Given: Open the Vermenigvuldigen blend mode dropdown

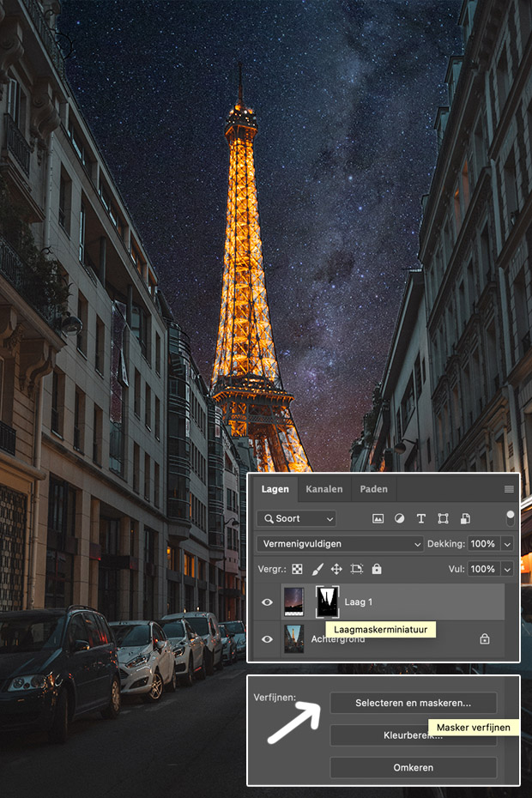Looking at the screenshot, I should pyautogui.click(x=339, y=544).
